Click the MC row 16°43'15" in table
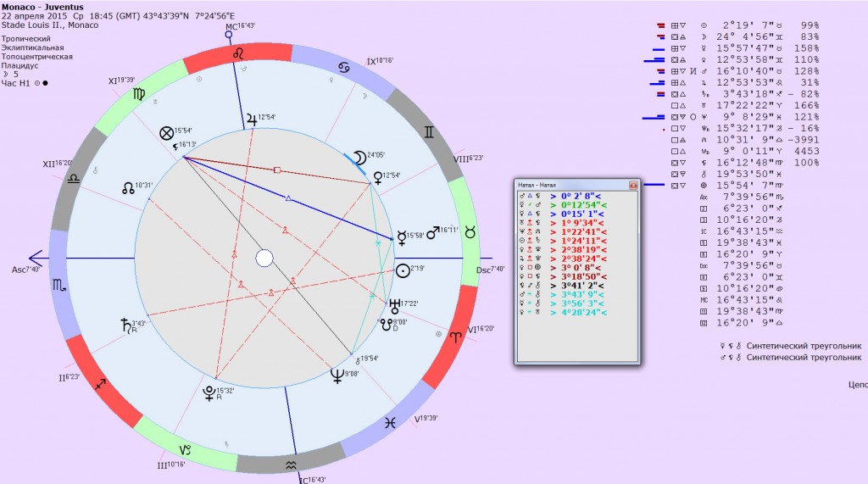The height and width of the screenshot is (484, 868). 737,299
